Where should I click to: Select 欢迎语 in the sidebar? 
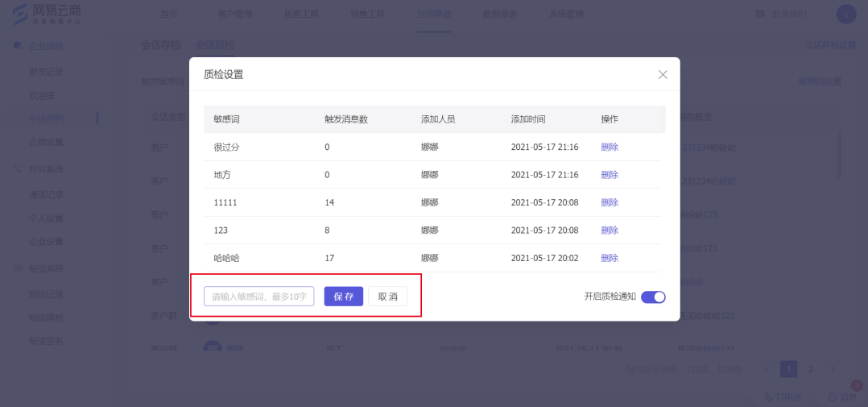(42, 96)
